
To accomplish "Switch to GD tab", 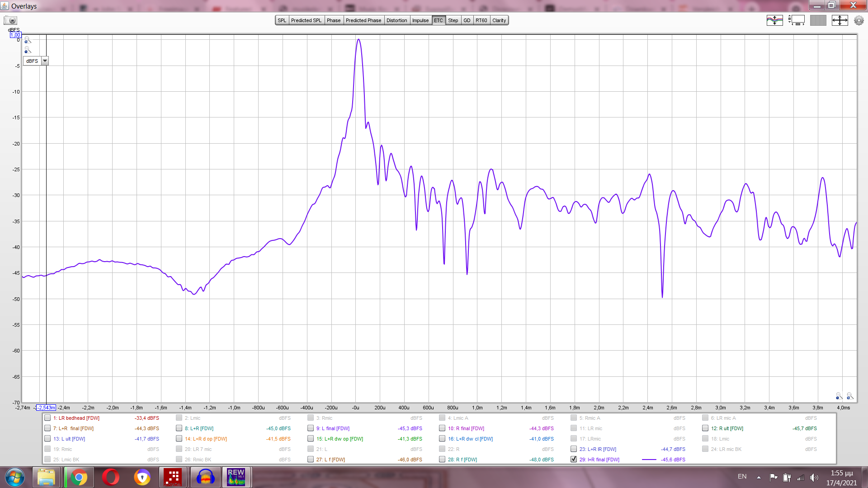I will (x=467, y=20).
